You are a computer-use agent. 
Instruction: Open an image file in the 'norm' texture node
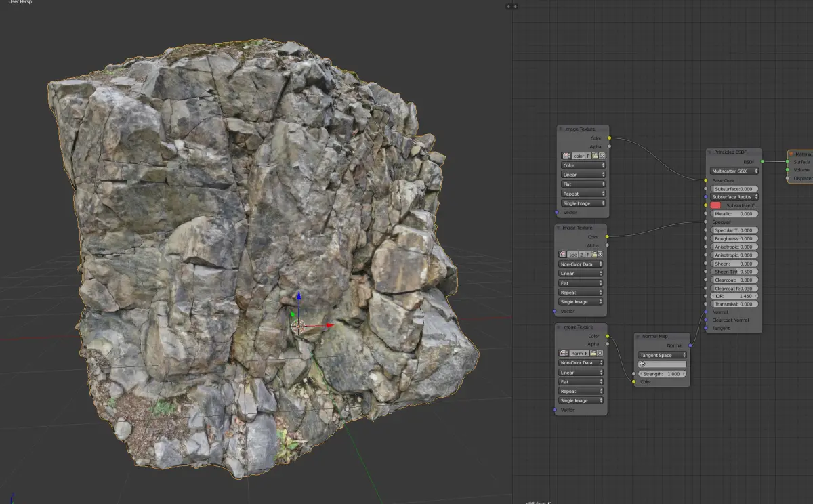point(593,353)
